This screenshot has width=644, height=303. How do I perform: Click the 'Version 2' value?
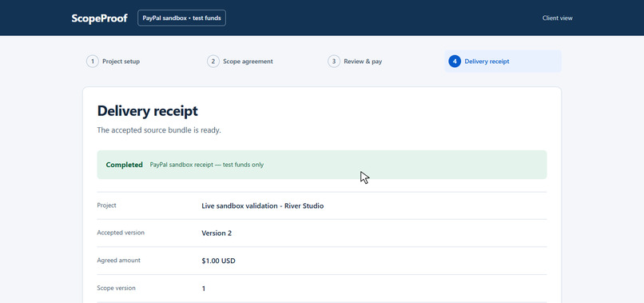[x=217, y=233]
